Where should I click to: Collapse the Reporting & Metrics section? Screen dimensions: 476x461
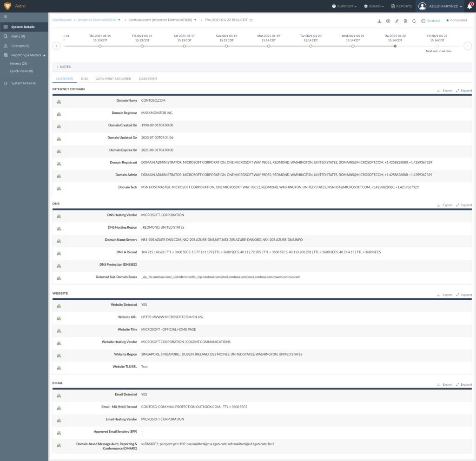[x=44, y=55]
